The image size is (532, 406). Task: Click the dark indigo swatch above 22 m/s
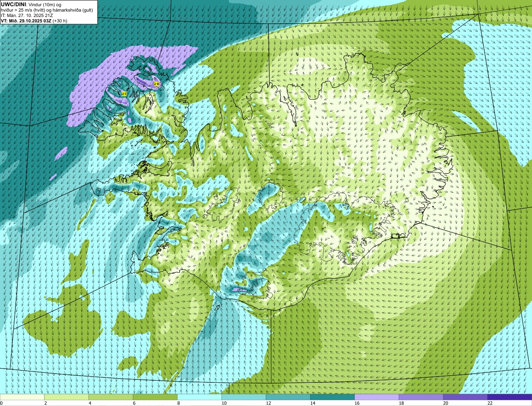(510, 397)
